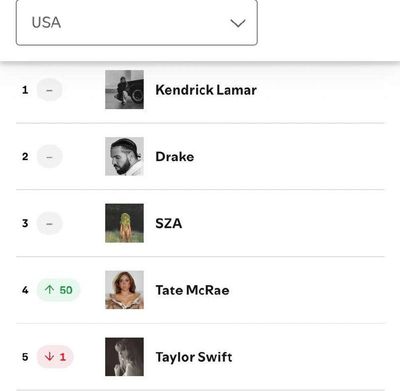Open the USA country dropdown

(x=137, y=22)
